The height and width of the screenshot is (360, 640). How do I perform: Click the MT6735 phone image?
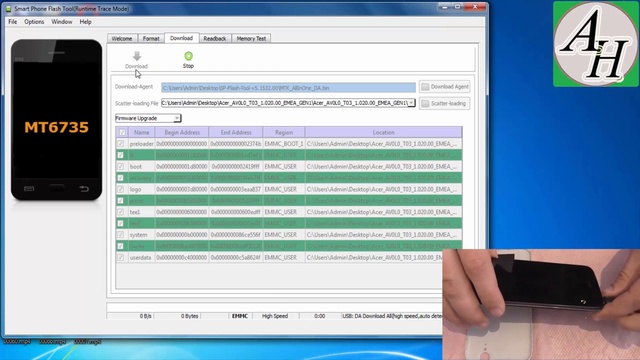[x=56, y=120]
